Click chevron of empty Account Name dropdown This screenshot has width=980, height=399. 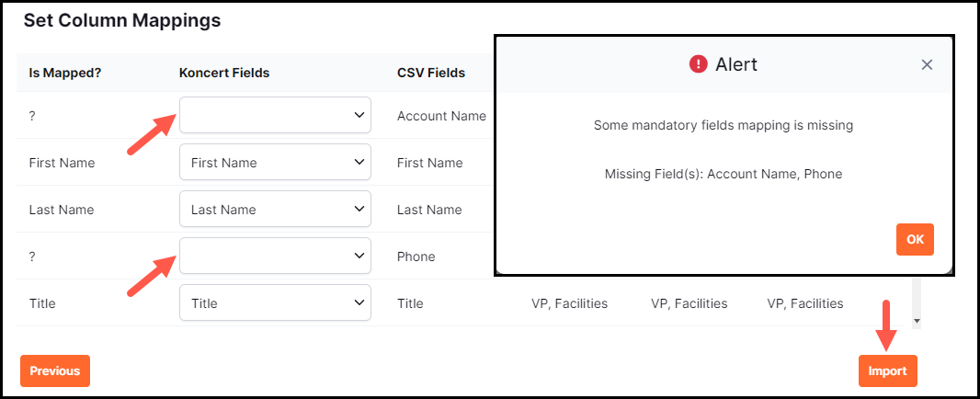(x=359, y=115)
